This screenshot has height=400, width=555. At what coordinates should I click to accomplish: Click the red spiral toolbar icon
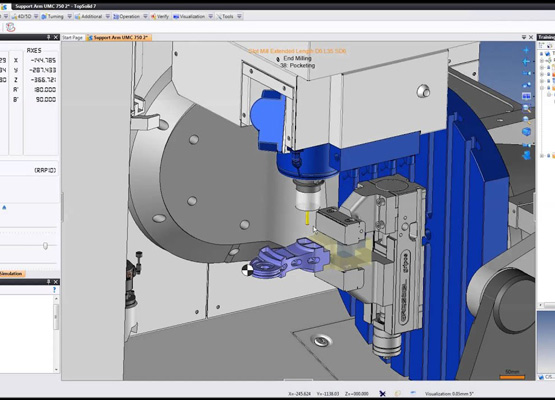click(11, 27)
